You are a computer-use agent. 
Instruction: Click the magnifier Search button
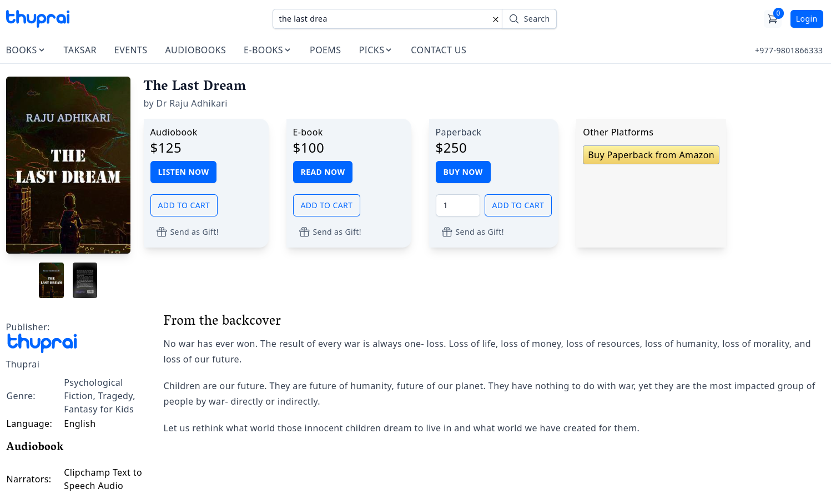pyautogui.click(x=529, y=19)
